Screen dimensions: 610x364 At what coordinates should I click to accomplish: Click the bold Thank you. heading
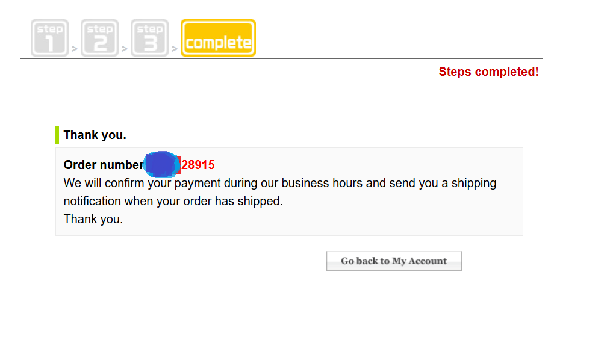[x=95, y=135]
